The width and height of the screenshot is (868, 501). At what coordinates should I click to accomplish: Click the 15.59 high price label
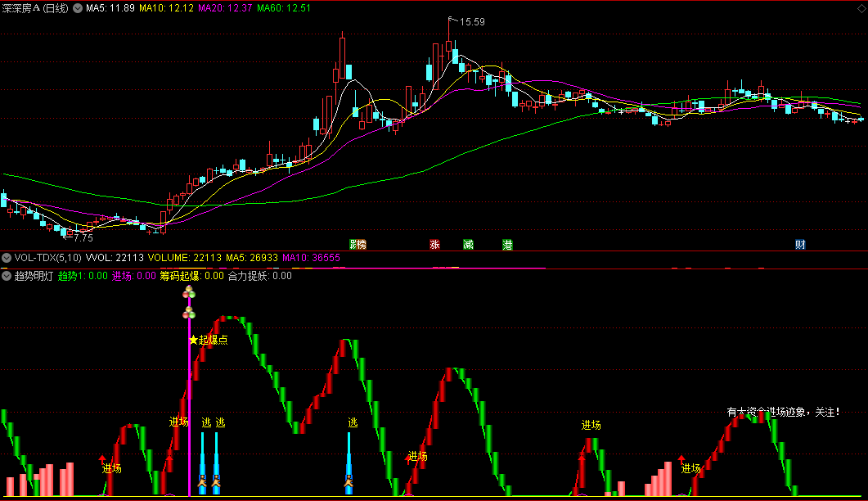click(472, 22)
